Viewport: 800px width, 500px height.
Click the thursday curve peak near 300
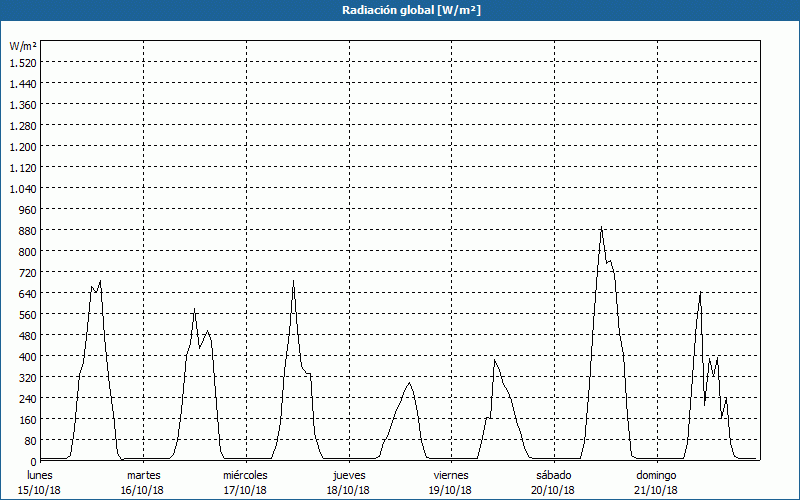[409, 383]
